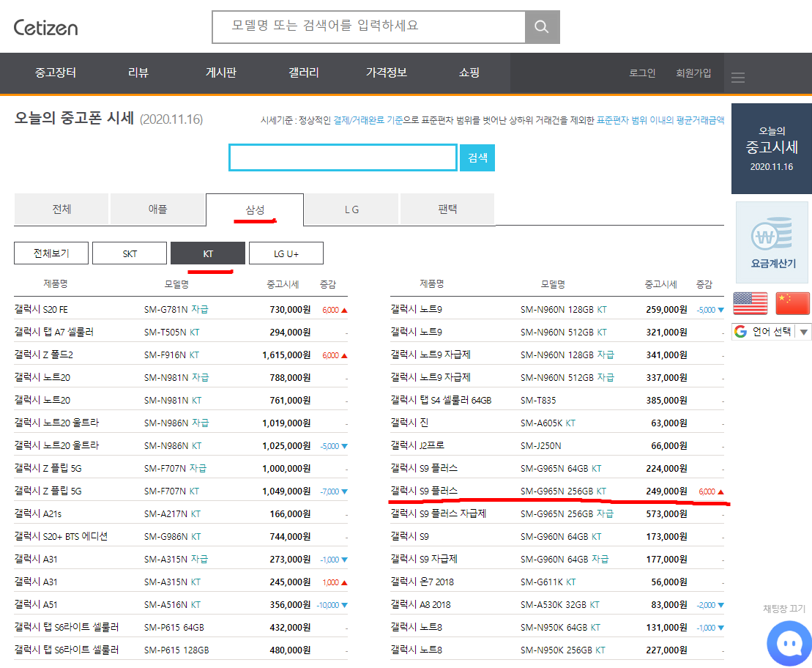Select the Chinese flag language icon
The height and width of the screenshot is (668, 812).
(x=792, y=303)
